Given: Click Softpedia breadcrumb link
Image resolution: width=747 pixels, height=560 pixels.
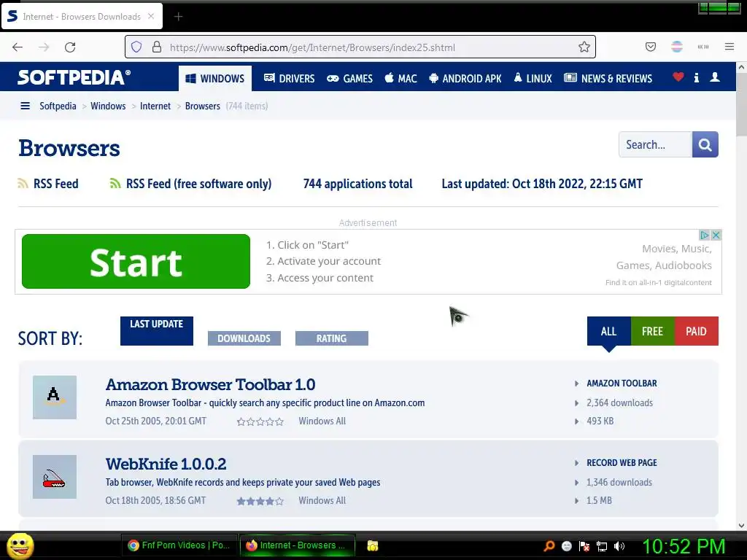Looking at the screenshot, I should [x=58, y=106].
